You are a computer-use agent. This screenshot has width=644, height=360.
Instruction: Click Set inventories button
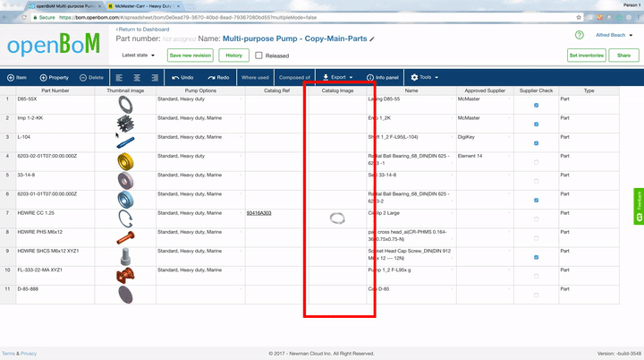586,56
